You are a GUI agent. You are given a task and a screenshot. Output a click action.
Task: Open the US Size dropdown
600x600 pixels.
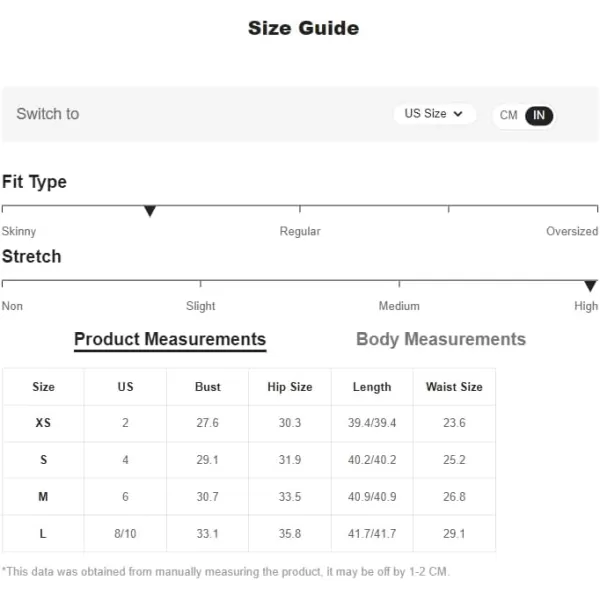click(x=434, y=114)
